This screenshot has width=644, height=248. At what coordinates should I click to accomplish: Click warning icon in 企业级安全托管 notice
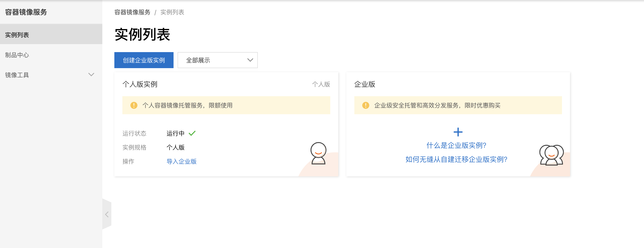[x=366, y=105]
